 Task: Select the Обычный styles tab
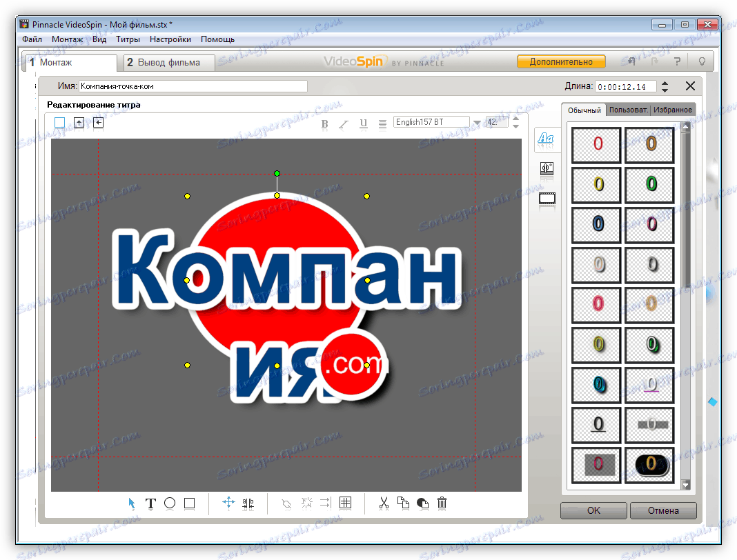click(x=584, y=110)
